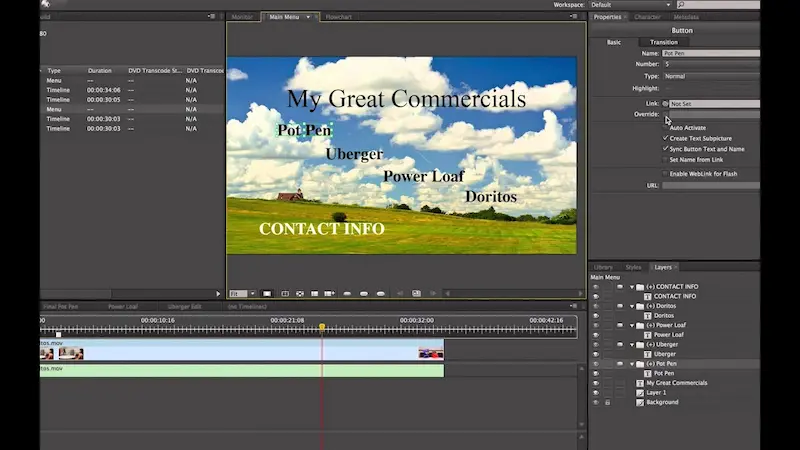
Task: Switch to the Flowchart tab
Action: (338, 17)
